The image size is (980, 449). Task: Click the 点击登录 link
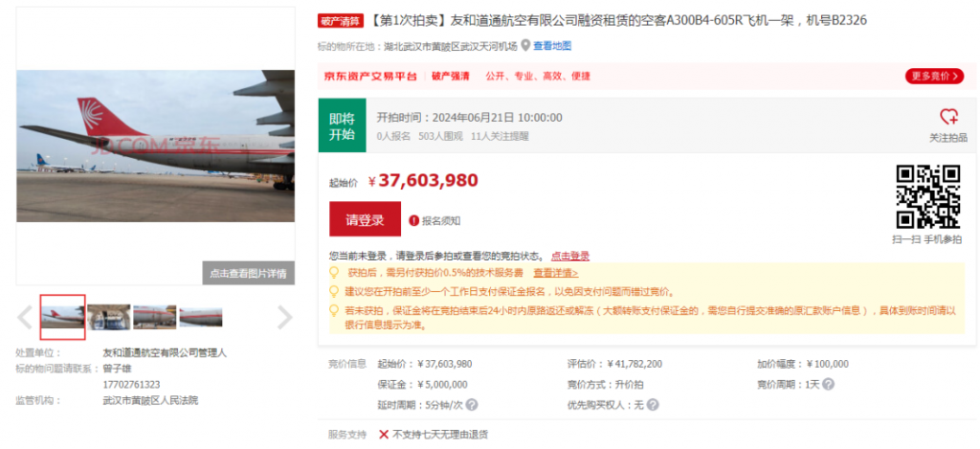570,256
